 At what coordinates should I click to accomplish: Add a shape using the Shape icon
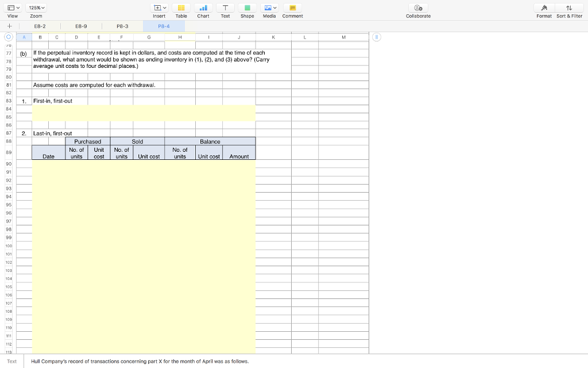tap(247, 9)
